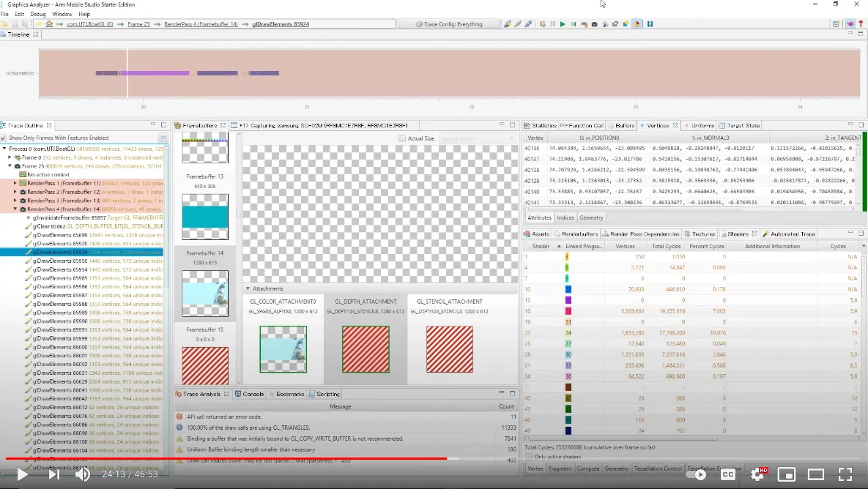Toggle closed captions on the video

[727, 474]
